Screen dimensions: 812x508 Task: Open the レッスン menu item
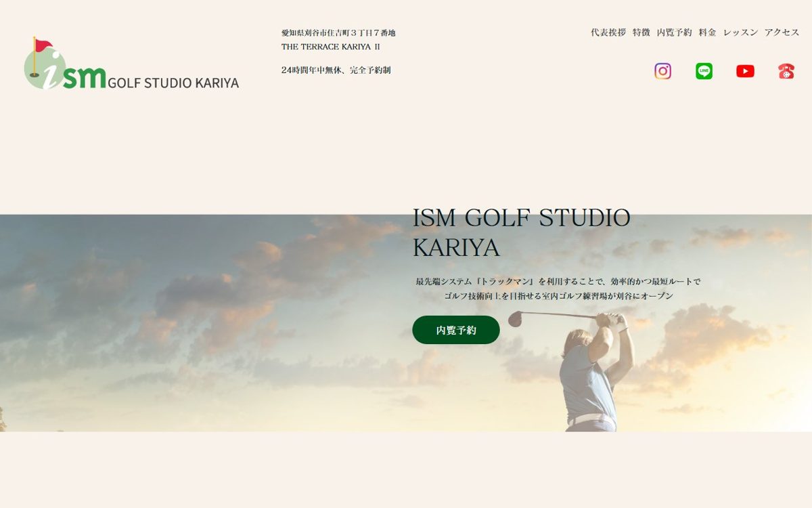(x=740, y=33)
